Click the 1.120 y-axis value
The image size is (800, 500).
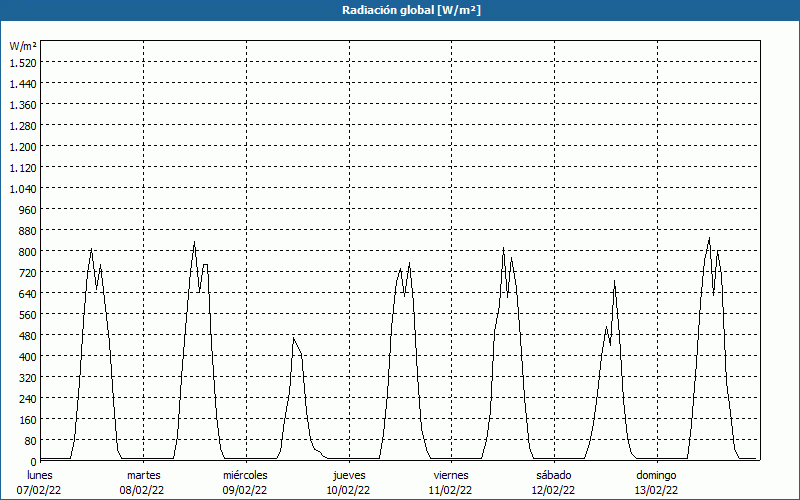coord(23,168)
